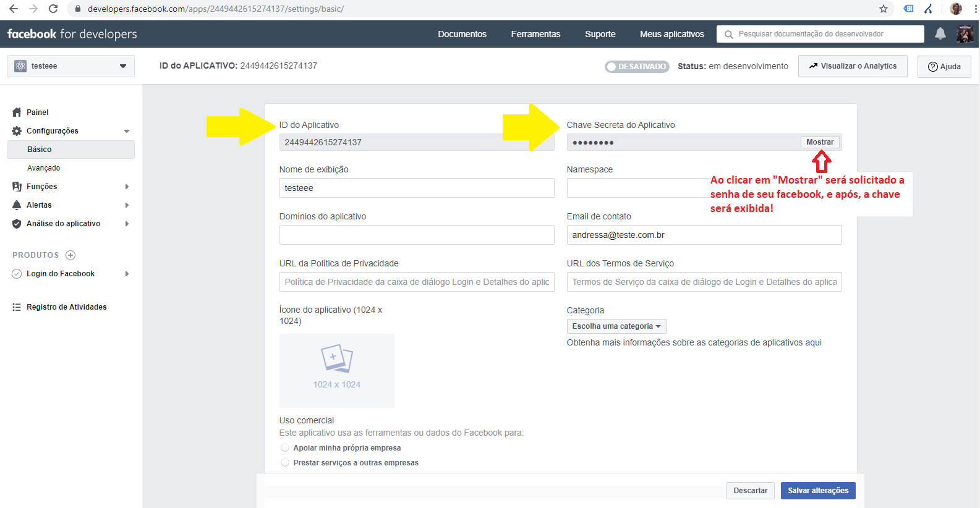Viewport: 980px width, 508px height.
Task: Open Meus aplicativos menu
Action: 671,34
